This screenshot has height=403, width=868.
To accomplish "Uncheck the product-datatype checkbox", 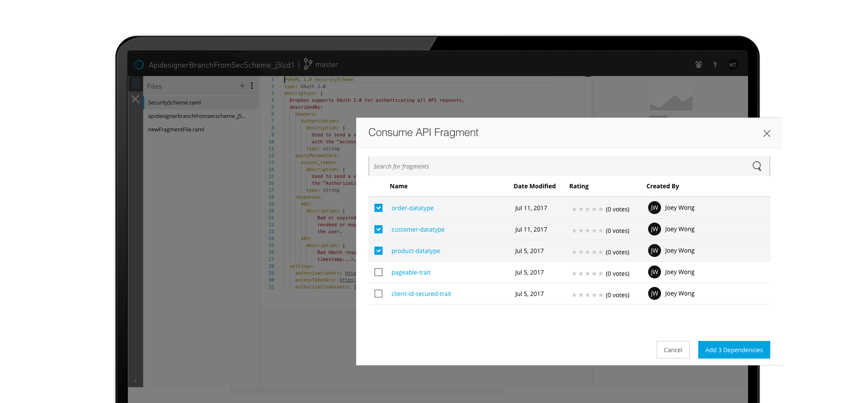I will tap(378, 251).
